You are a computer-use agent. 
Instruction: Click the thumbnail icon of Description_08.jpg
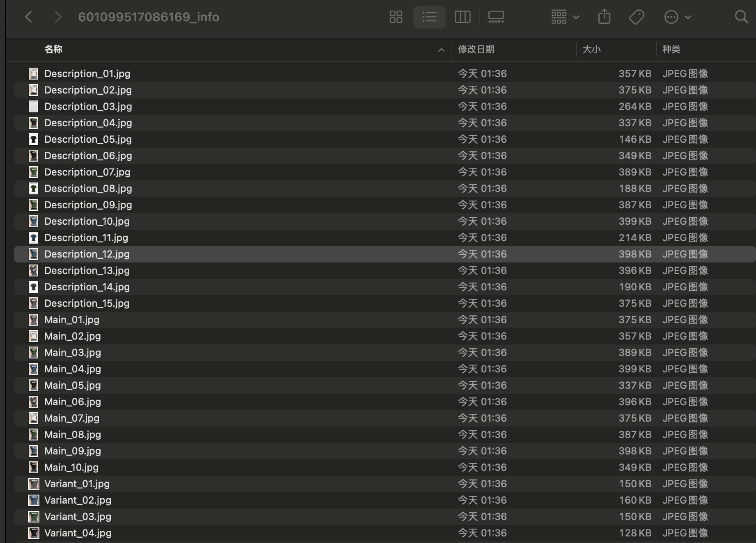(33, 188)
